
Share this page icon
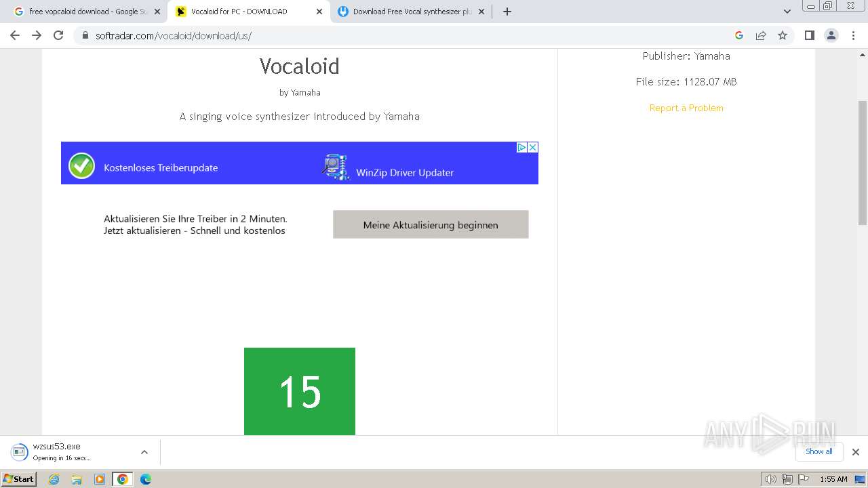click(761, 35)
